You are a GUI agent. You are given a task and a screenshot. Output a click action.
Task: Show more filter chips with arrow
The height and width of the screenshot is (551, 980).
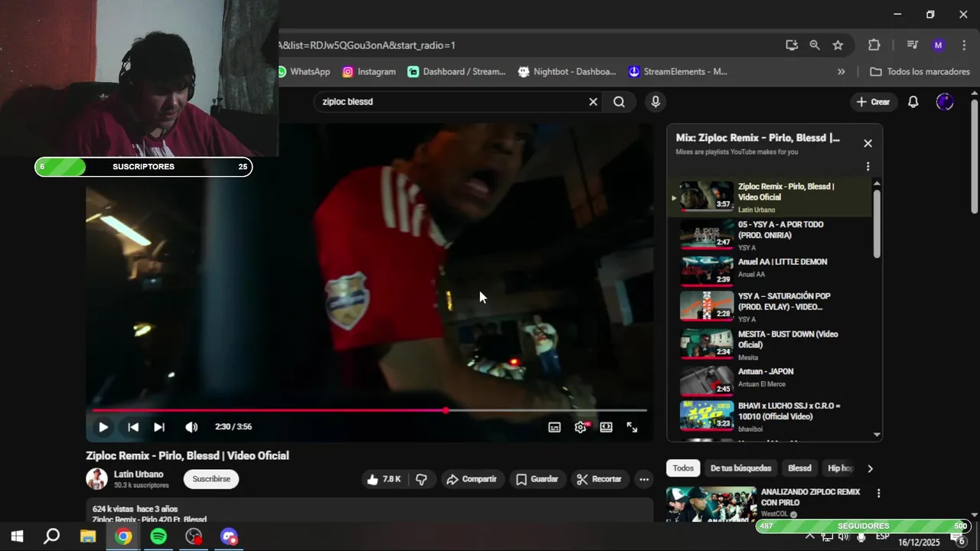tap(870, 468)
